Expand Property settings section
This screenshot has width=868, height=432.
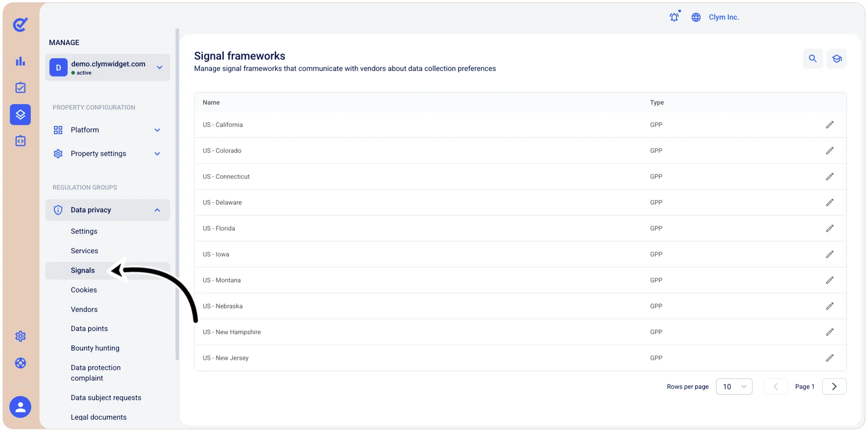(108, 154)
